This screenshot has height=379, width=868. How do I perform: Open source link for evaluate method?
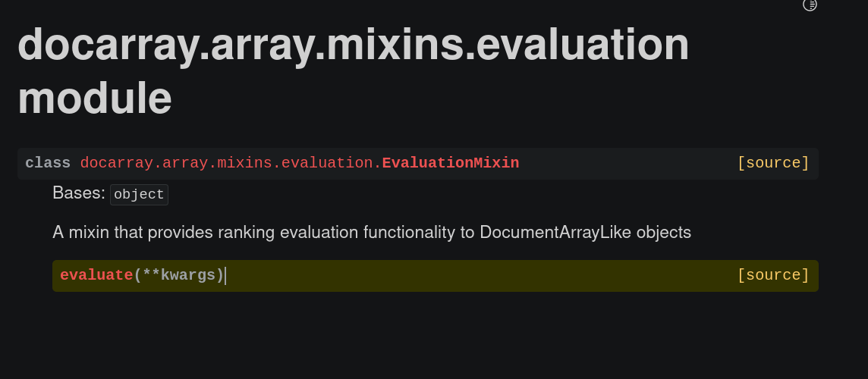pyautogui.click(x=773, y=276)
